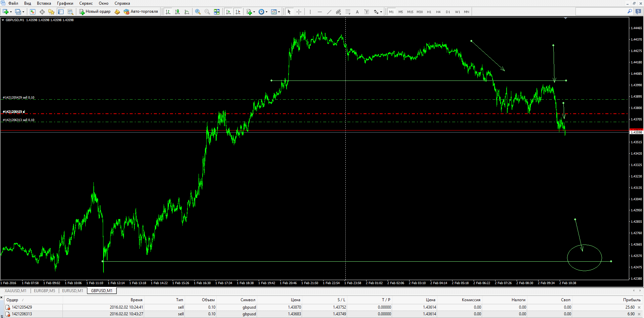The width and height of the screenshot is (644, 318).
Task: Open the Вставка menu
Action: (x=44, y=3)
